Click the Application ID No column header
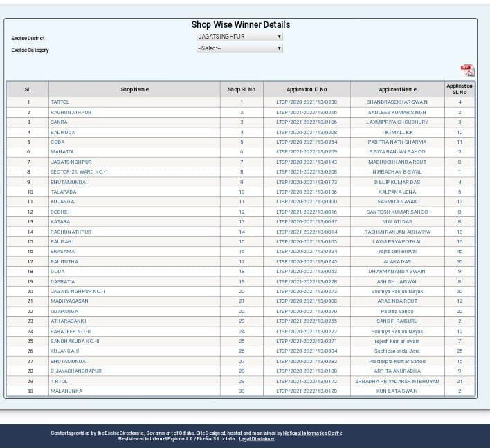The image size is (490, 448). click(x=307, y=89)
